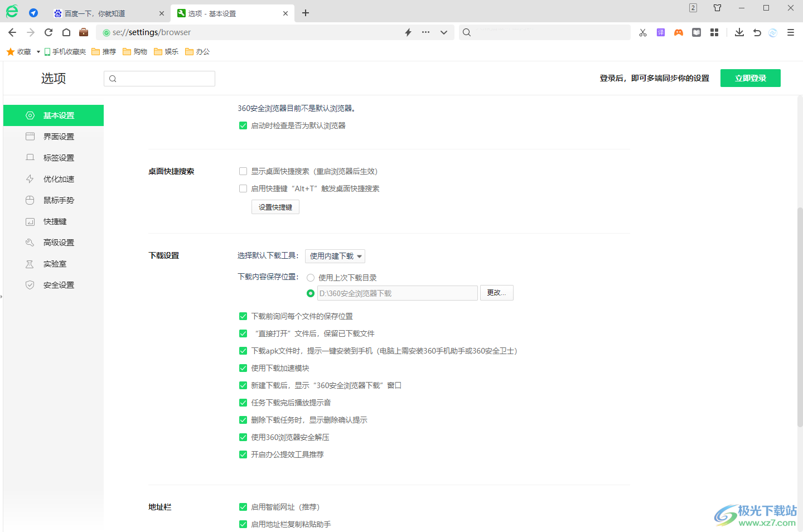Select the custom download folder radio button

pos(311,293)
